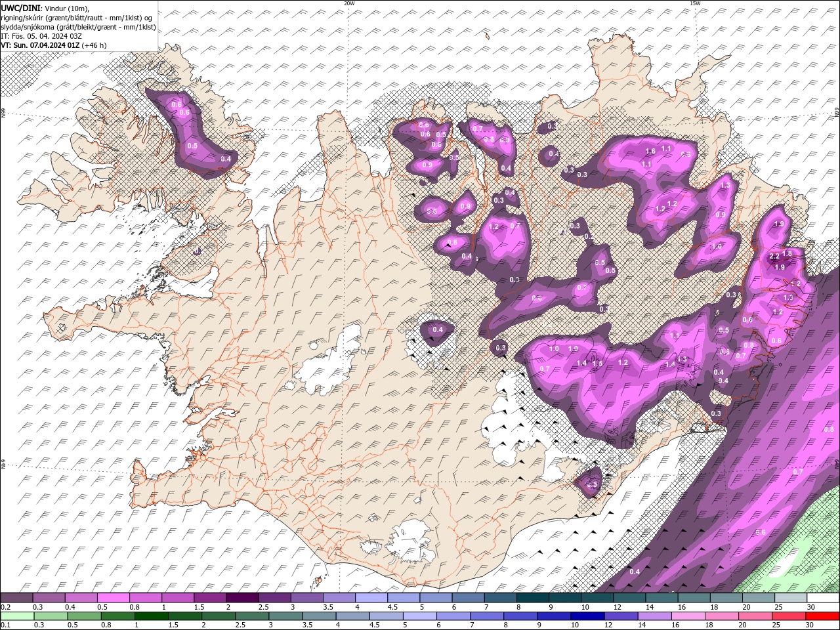Click the 'slydda/snjókoma' legend description line
This screenshot has width=840, height=630.
[x=78, y=27]
